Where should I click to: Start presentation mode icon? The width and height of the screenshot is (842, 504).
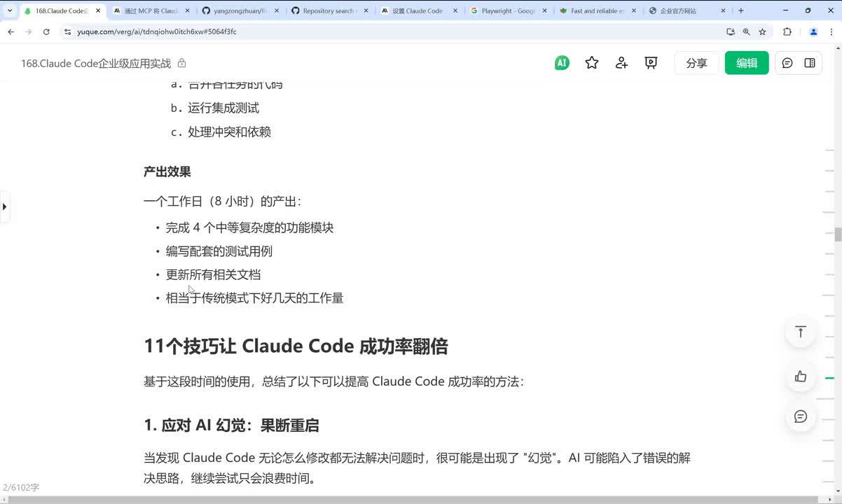tap(651, 63)
